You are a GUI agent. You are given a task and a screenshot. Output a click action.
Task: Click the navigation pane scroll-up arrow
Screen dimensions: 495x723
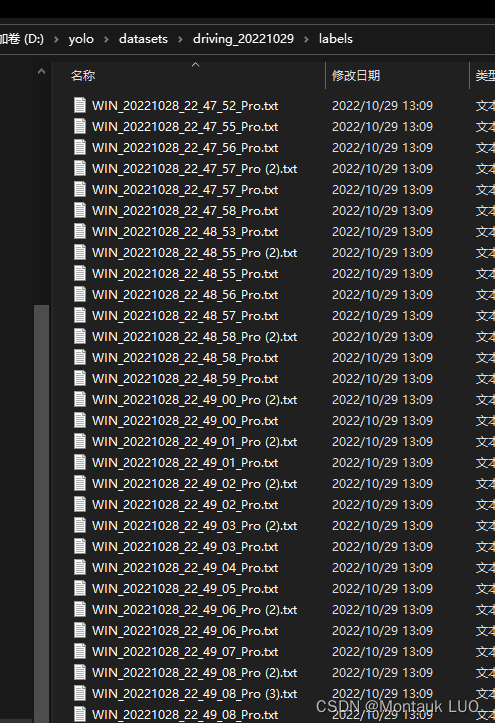click(41, 71)
